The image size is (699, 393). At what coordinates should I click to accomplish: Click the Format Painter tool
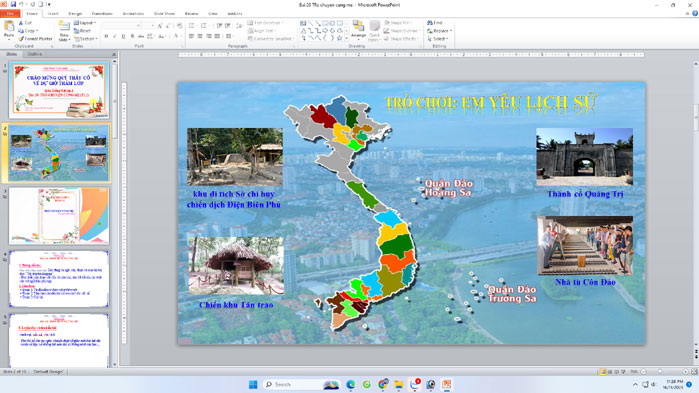[35, 39]
